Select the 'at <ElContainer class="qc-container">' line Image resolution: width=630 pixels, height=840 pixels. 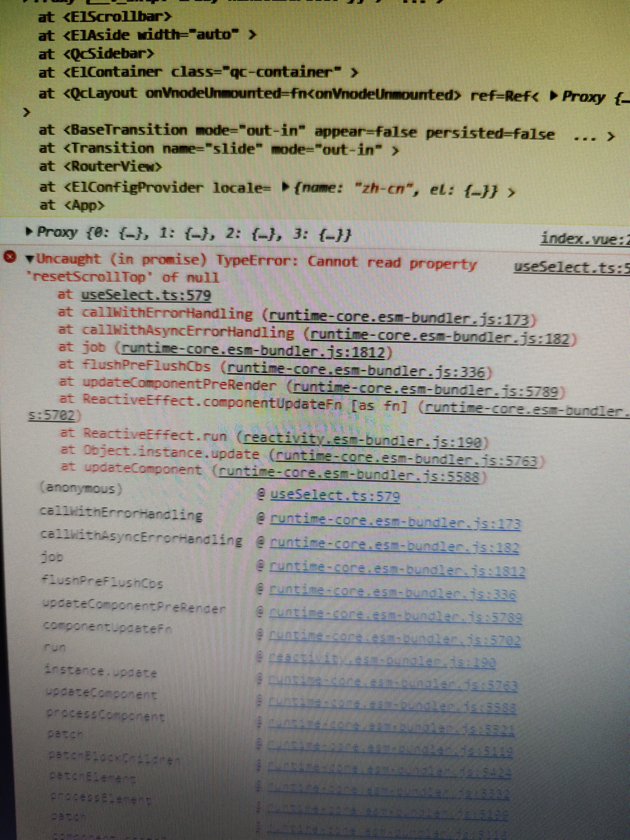point(199,71)
